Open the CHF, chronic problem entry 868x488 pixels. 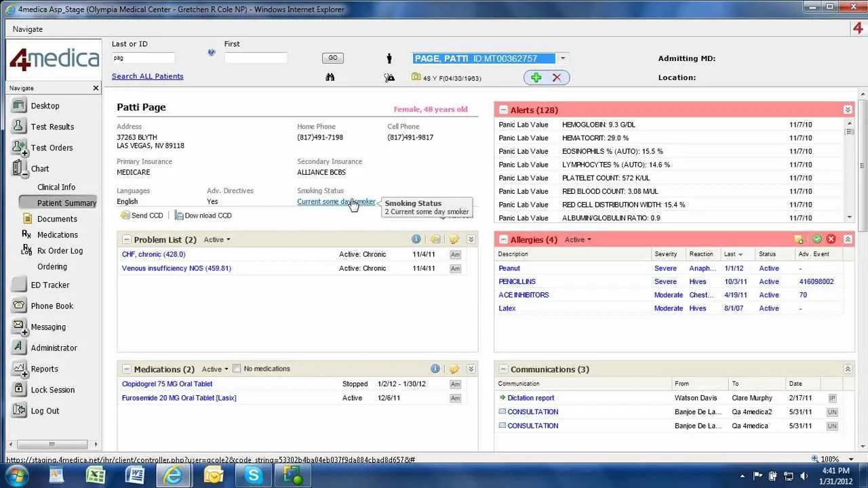click(x=153, y=253)
